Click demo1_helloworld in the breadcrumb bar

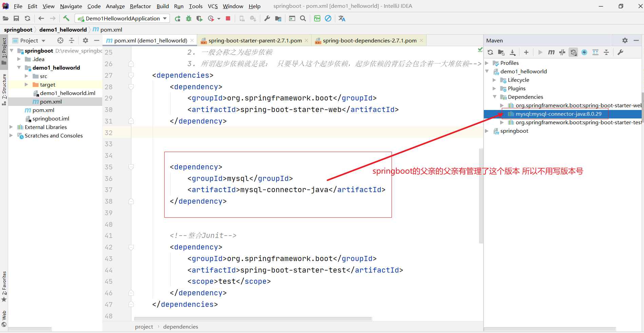click(63, 30)
